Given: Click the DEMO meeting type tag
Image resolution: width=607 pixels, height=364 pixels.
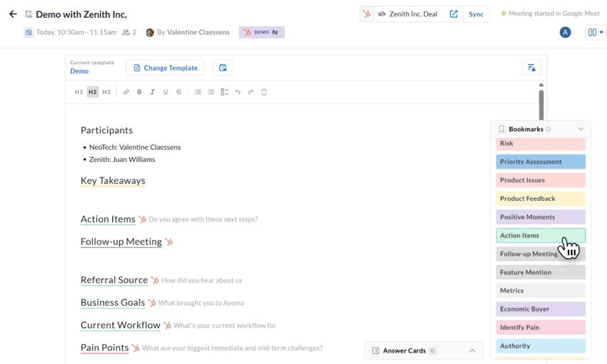Looking at the screenshot, I should click(x=262, y=32).
